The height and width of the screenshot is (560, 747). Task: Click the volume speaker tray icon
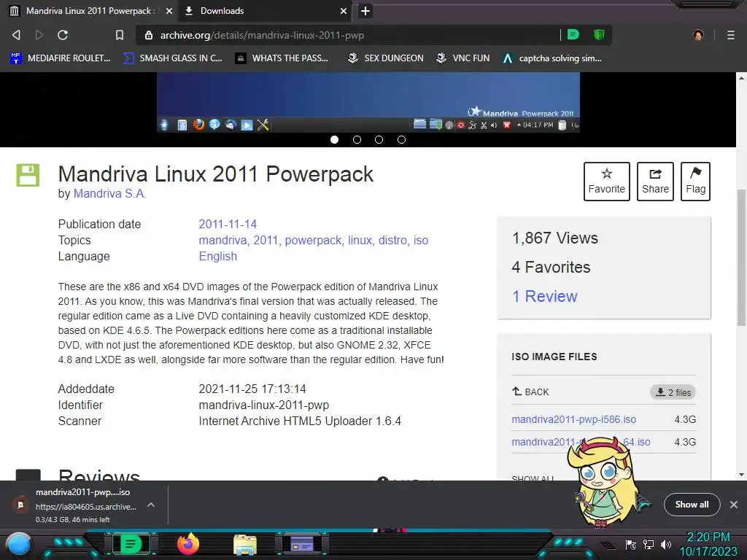pos(666,544)
